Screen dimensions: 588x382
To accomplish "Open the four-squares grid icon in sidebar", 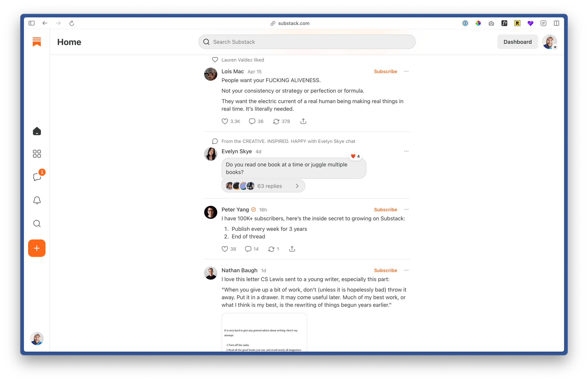I will [37, 154].
